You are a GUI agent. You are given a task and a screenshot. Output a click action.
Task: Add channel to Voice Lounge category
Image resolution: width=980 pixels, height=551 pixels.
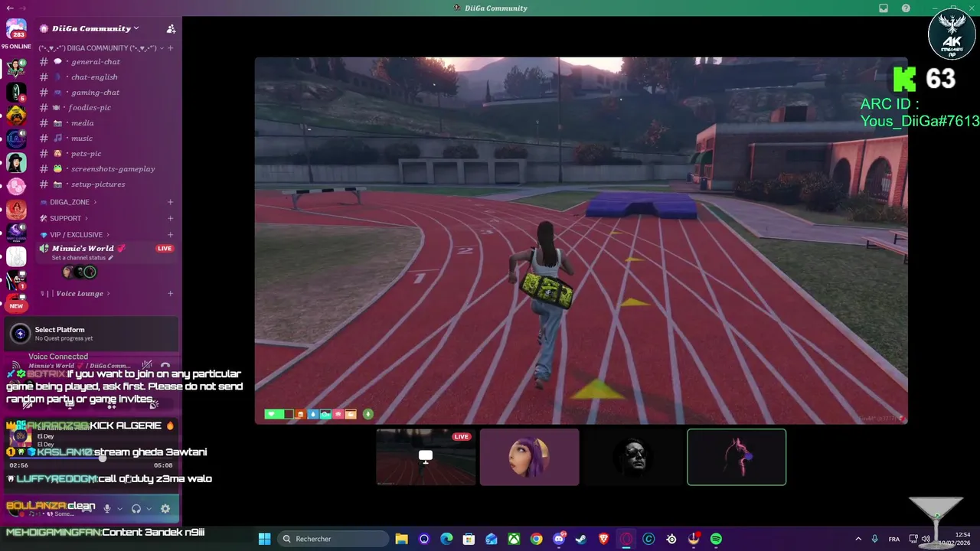coord(170,294)
